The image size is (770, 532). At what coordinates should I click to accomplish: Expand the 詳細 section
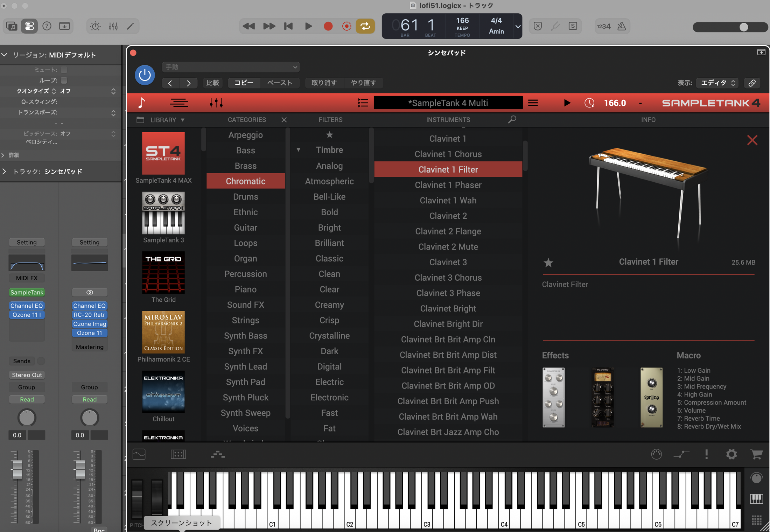[3, 155]
